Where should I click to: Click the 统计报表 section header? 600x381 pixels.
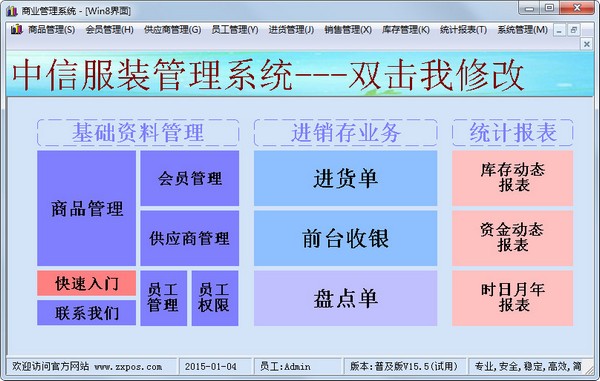tap(513, 132)
